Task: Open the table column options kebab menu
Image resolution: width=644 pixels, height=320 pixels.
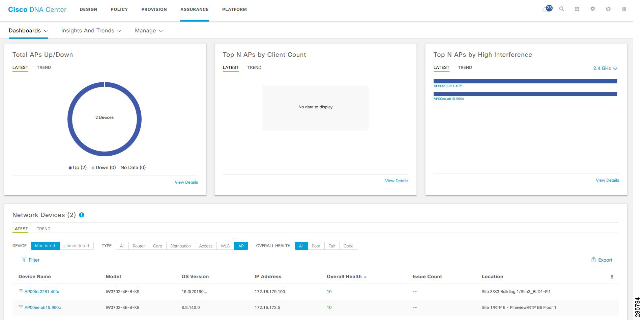Action: pyautogui.click(x=612, y=276)
